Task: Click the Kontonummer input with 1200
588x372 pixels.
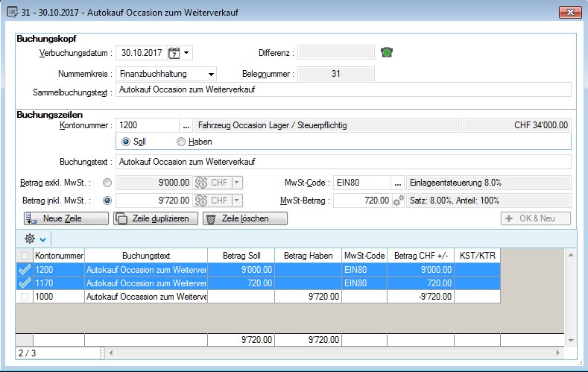Action: (x=148, y=125)
